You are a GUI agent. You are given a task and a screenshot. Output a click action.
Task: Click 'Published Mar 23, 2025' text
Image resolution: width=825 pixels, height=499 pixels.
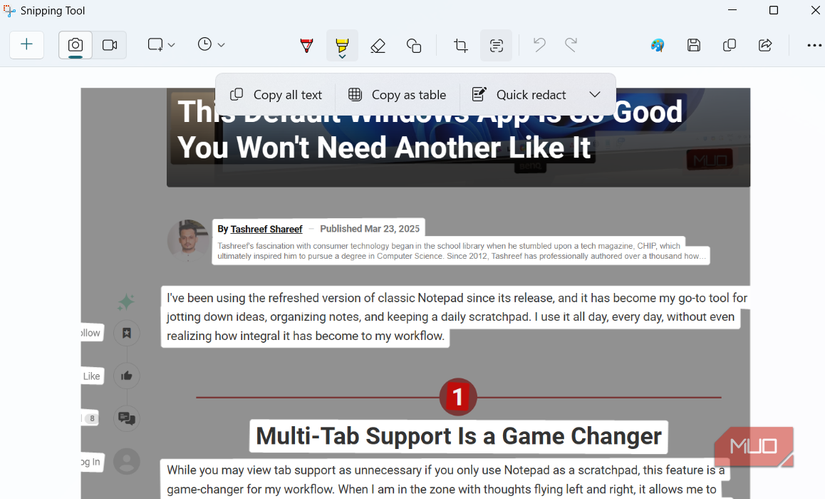click(370, 228)
